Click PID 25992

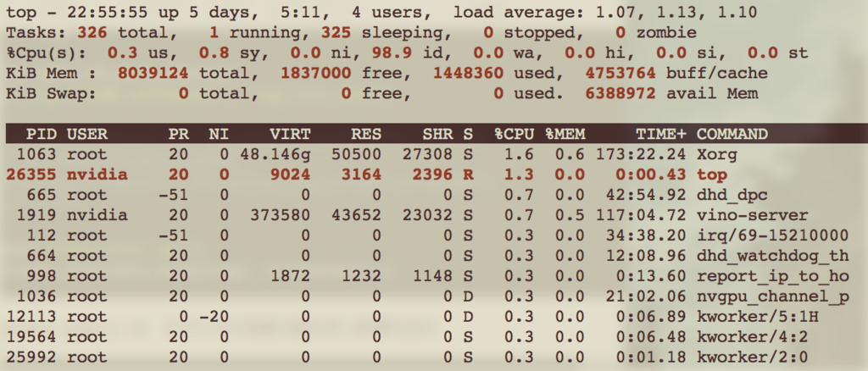[x=31, y=357]
